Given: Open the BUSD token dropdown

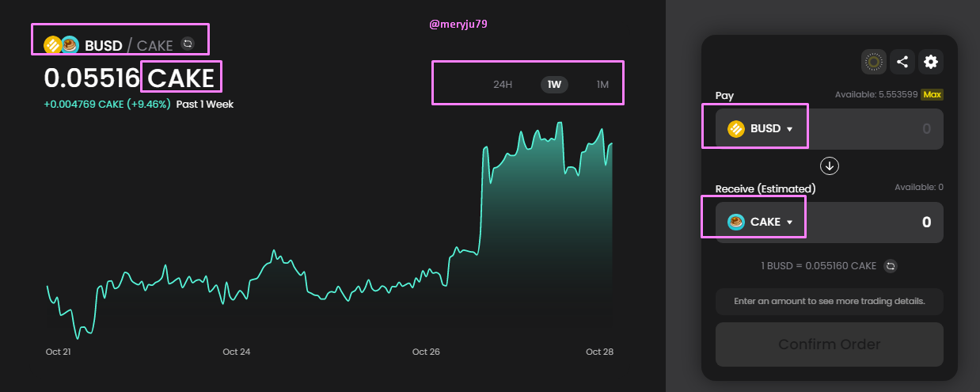Looking at the screenshot, I should [x=761, y=128].
